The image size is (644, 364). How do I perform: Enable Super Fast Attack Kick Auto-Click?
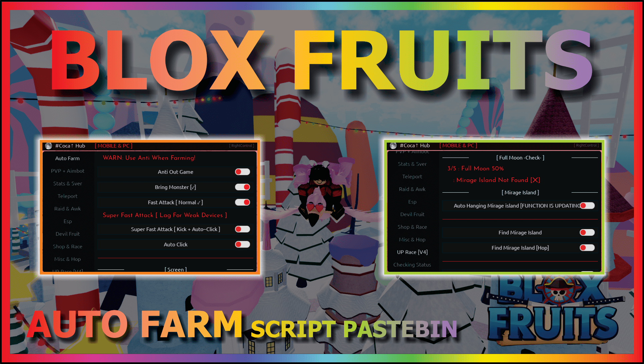[x=243, y=230]
